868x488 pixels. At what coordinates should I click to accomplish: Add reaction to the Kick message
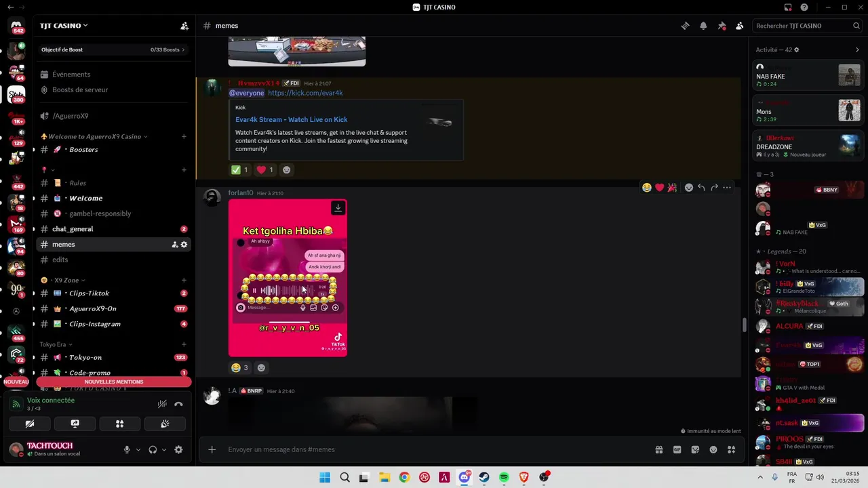tap(286, 169)
